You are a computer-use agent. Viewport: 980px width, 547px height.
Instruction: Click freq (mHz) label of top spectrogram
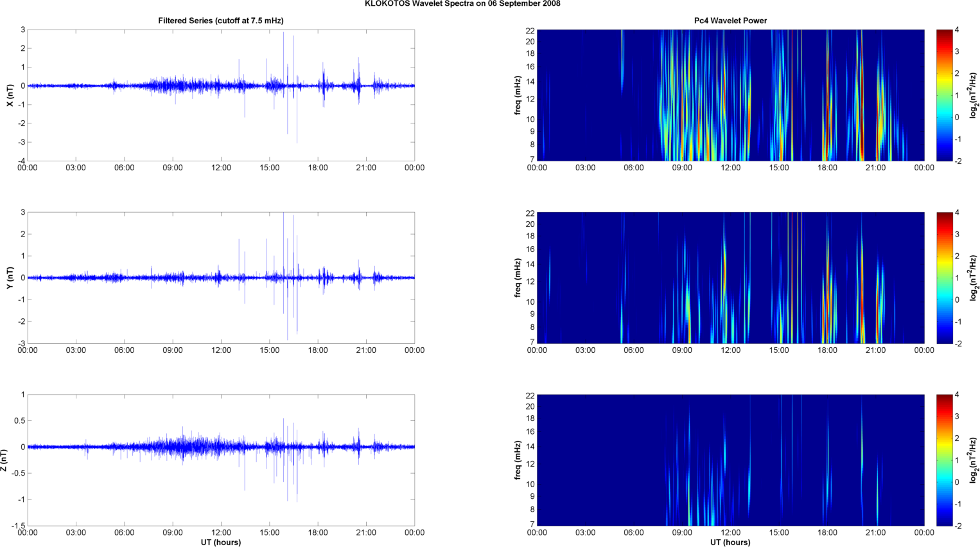click(518, 95)
